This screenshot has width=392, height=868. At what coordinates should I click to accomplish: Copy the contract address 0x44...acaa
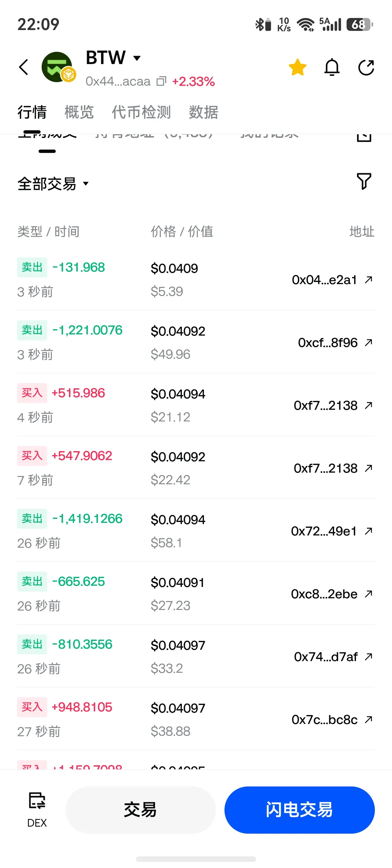pyautogui.click(x=161, y=81)
